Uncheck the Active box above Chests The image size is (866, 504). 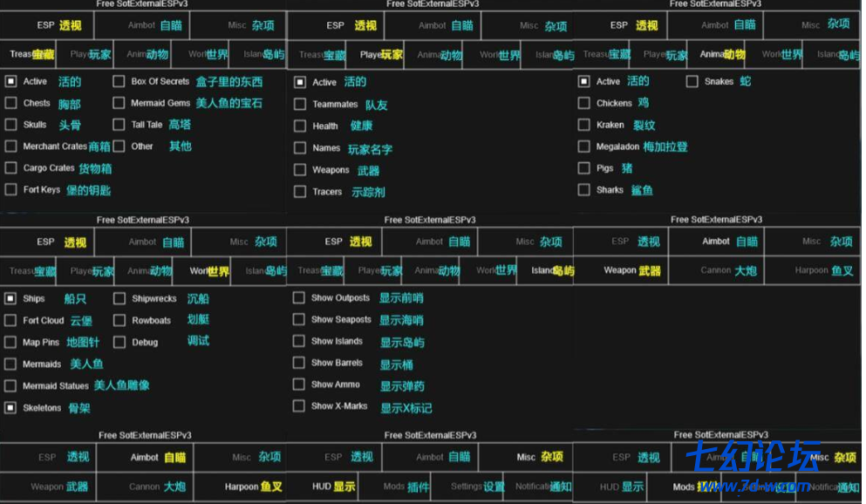[x=10, y=82]
